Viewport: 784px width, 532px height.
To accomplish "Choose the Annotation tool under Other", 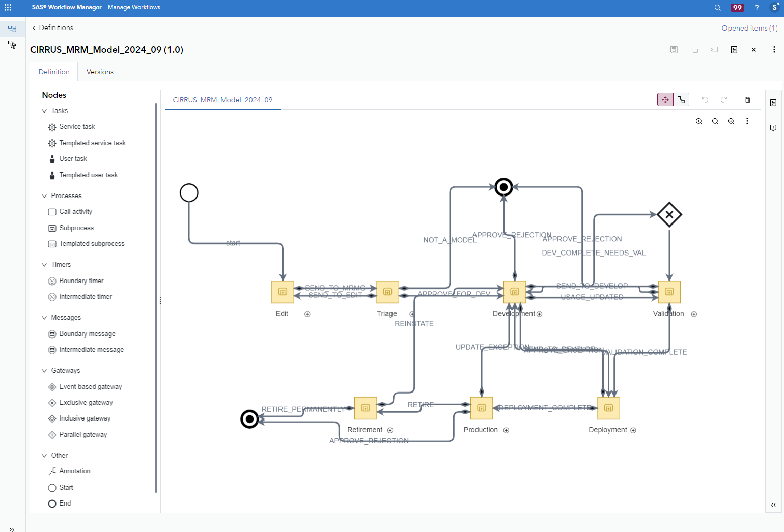I will pos(74,471).
